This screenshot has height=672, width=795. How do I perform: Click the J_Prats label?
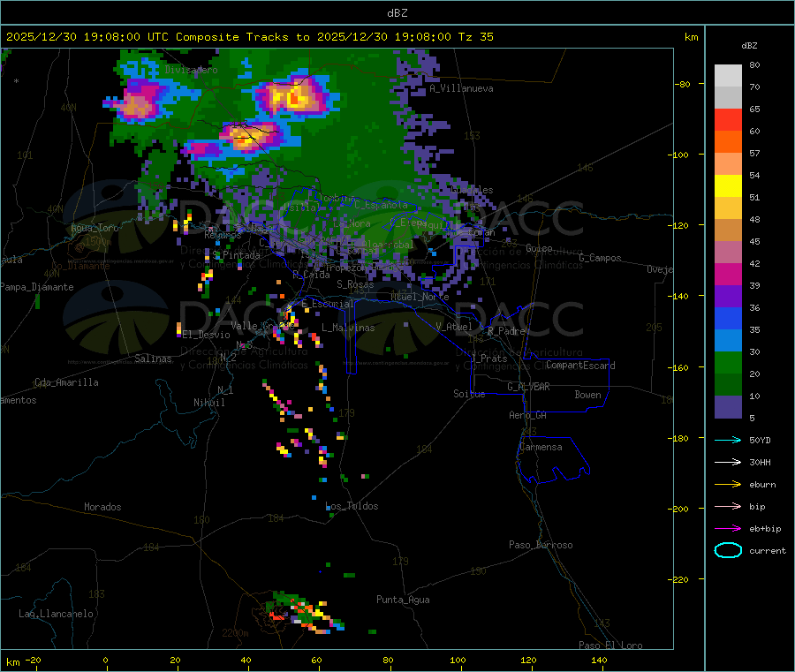488,359
